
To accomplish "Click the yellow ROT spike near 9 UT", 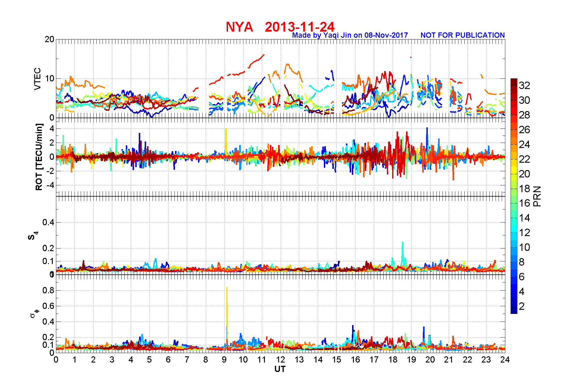I will 226,141.
